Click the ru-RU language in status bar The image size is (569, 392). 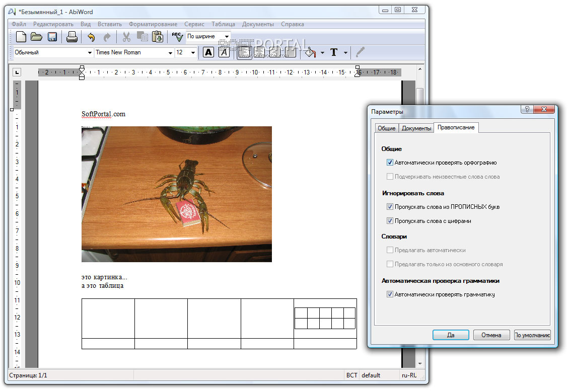point(409,375)
